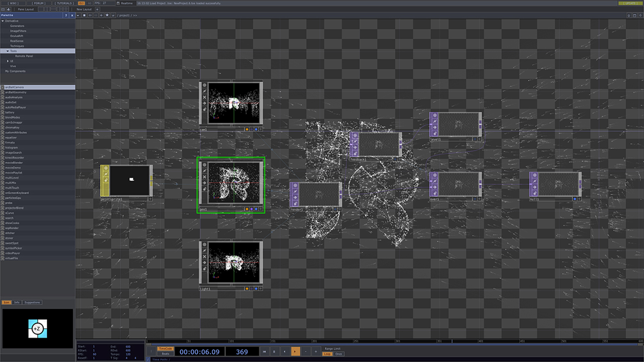Select audioAnalysis component in list
The image size is (644, 362).
[x=38, y=97]
